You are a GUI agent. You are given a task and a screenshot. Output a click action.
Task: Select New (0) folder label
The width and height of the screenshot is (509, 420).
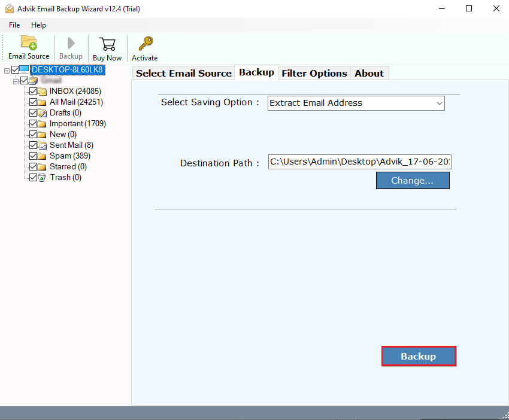click(63, 134)
